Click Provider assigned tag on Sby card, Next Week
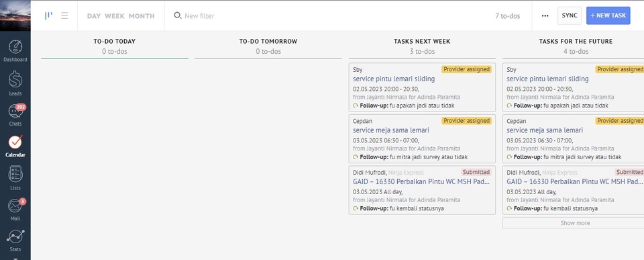The image size is (644, 260). coord(466,69)
